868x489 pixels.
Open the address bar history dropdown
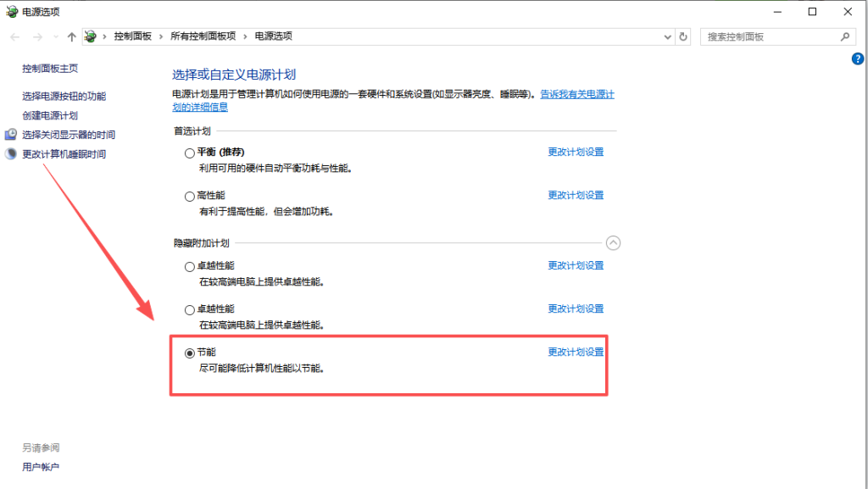pyautogui.click(x=667, y=36)
